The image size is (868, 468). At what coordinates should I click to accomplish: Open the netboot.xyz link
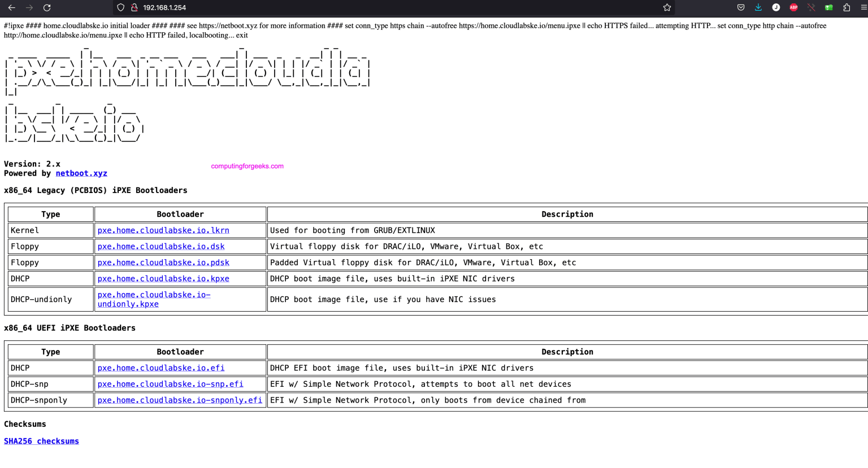(81, 173)
